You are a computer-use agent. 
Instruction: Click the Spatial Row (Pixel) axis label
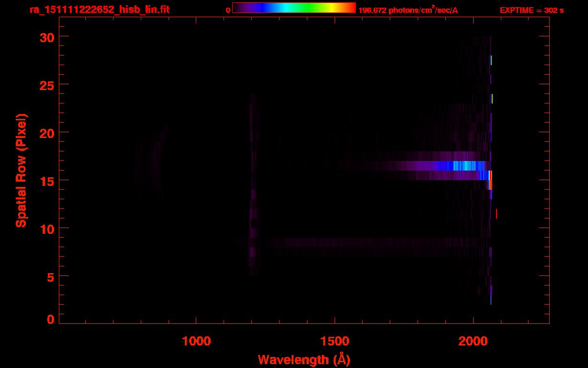click(x=21, y=170)
